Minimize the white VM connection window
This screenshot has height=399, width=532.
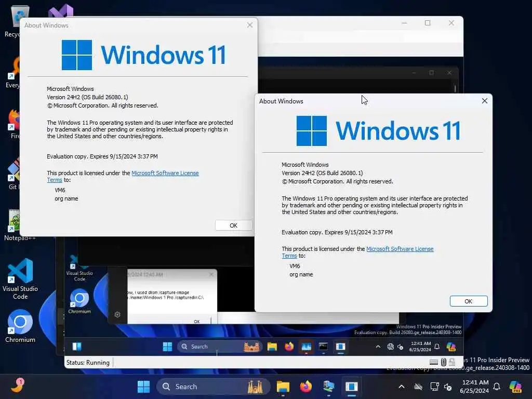(404, 23)
